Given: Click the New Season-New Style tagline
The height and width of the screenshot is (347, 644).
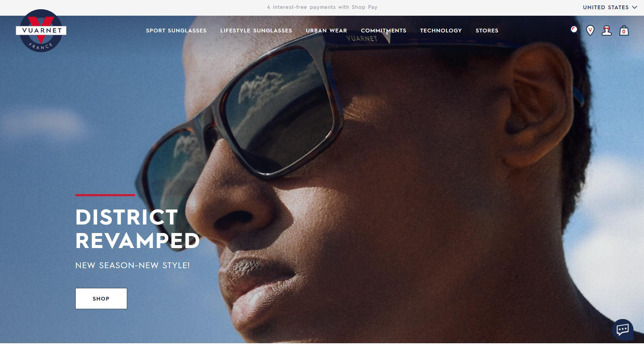Looking at the screenshot, I should pyautogui.click(x=132, y=265).
